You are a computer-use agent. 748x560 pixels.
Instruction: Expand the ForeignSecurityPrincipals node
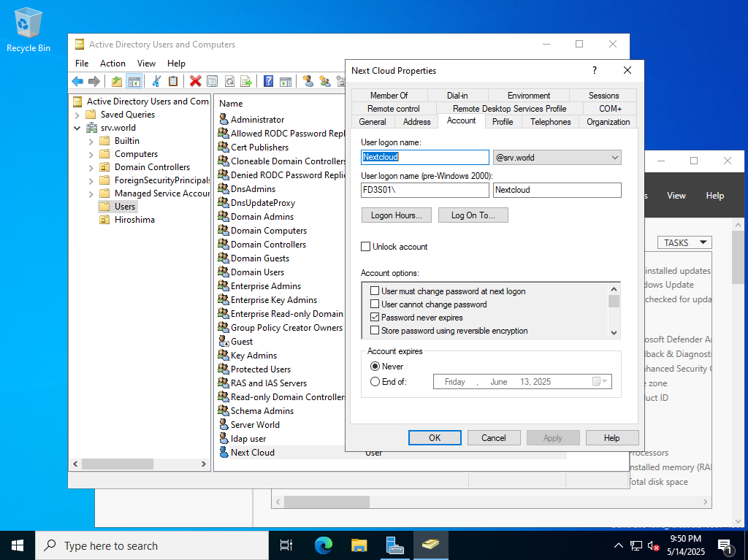(x=91, y=181)
